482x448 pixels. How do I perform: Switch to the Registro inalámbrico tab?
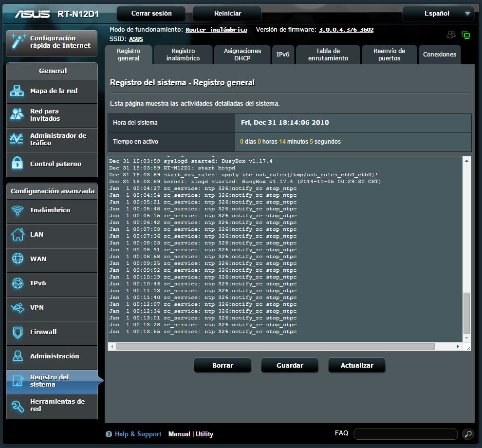coord(183,55)
